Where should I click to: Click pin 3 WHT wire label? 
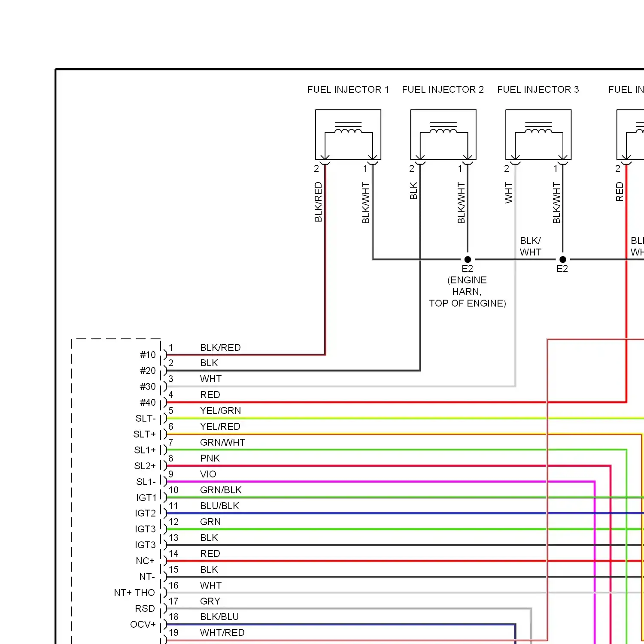click(211, 379)
